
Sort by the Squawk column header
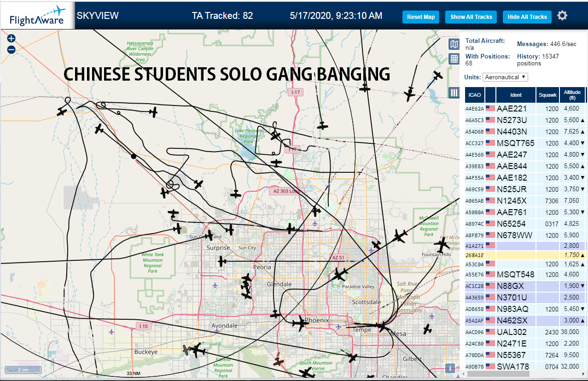[x=548, y=95]
